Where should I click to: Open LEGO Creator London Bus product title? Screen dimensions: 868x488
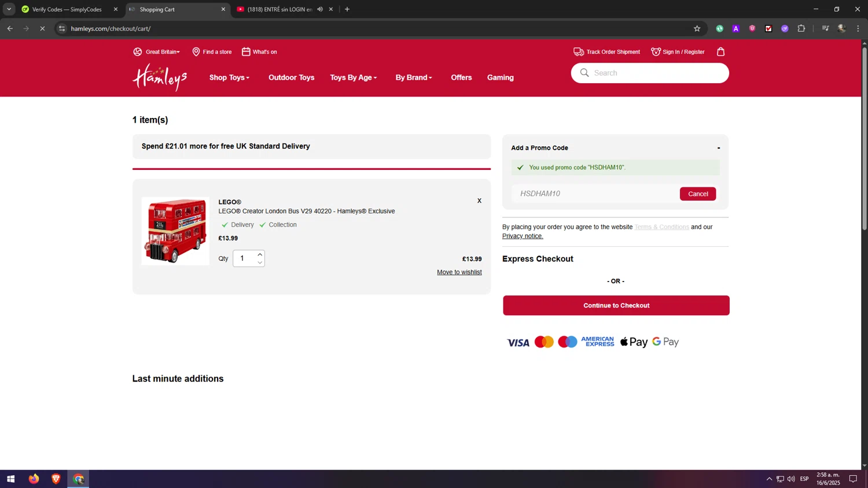coord(307,211)
